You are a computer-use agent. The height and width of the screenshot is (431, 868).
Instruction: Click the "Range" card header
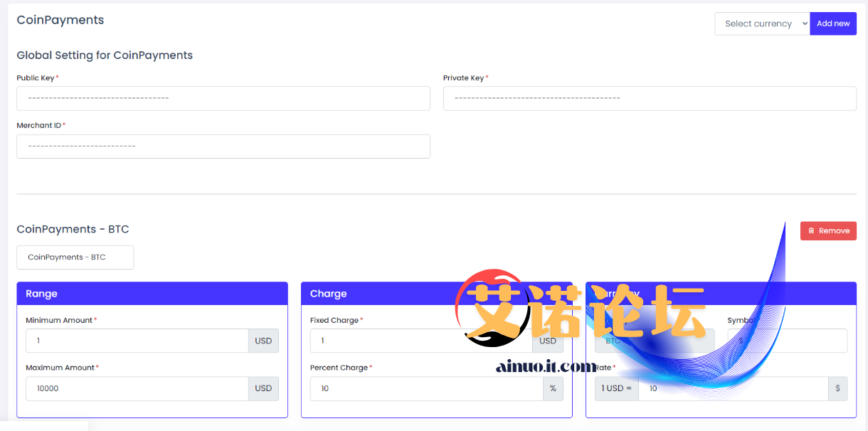pos(152,294)
